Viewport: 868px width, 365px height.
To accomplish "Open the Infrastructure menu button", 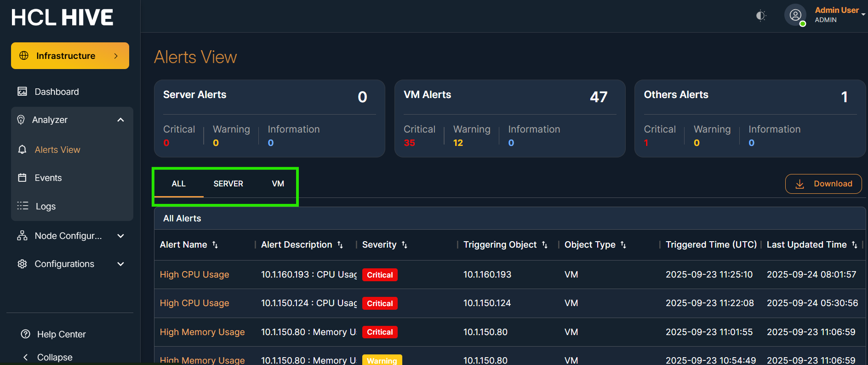I will [x=70, y=56].
